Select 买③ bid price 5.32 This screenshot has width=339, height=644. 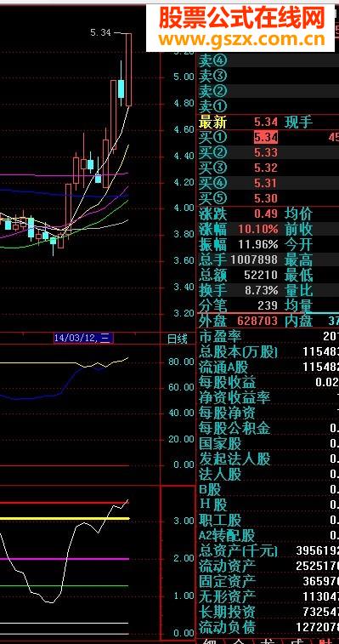point(266,168)
